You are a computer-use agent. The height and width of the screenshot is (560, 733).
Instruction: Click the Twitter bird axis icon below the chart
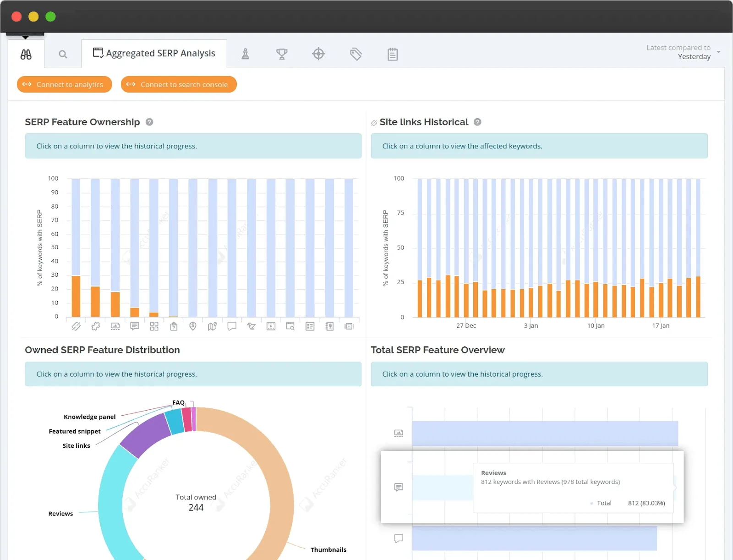click(x=252, y=326)
